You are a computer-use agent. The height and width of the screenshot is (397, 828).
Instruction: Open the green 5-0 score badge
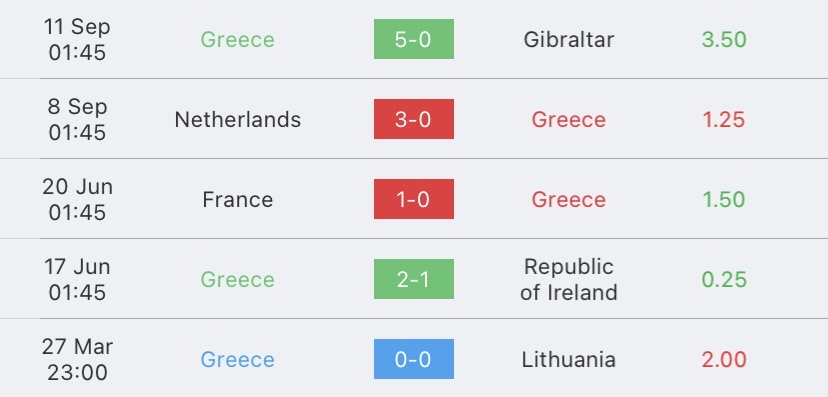[x=413, y=39]
